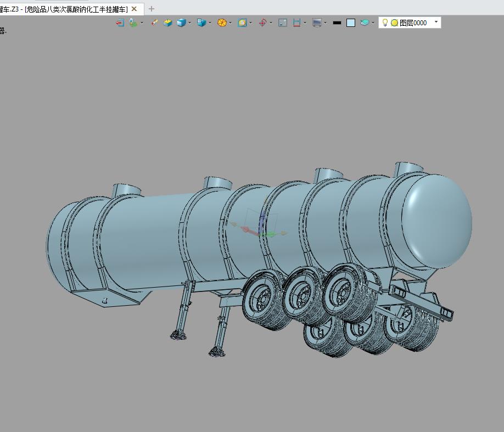Click the blue shaded cube display icon
The image size is (504, 432).
coord(181,23)
